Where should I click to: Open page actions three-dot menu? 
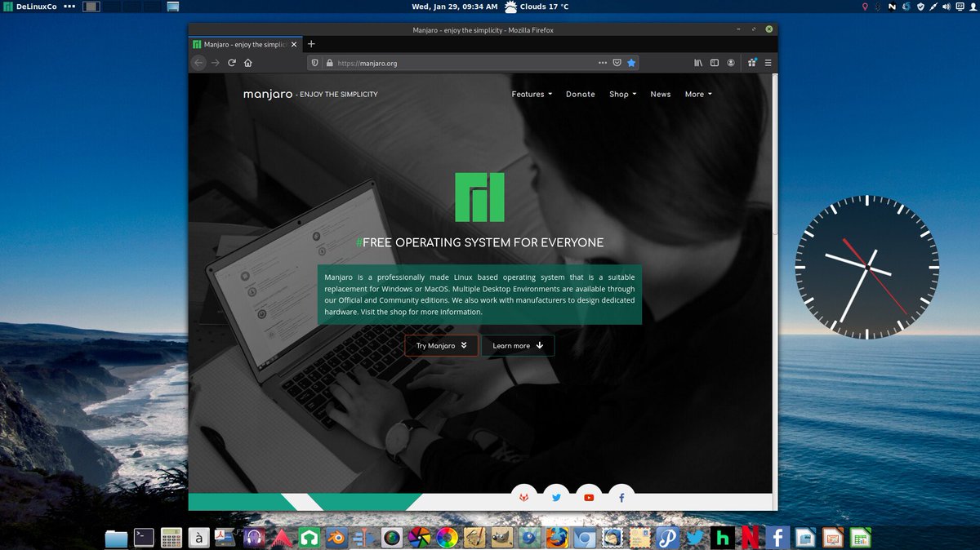tap(603, 63)
